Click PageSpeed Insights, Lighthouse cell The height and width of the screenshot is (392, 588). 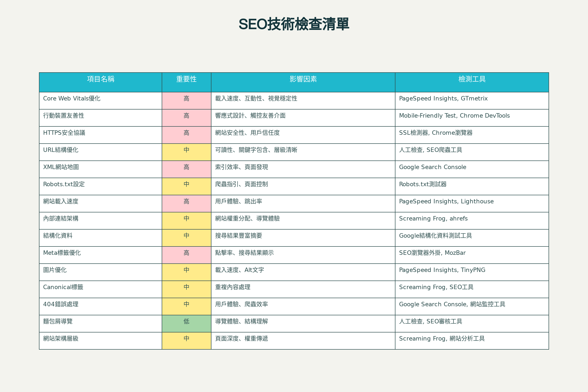click(x=472, y=204)
